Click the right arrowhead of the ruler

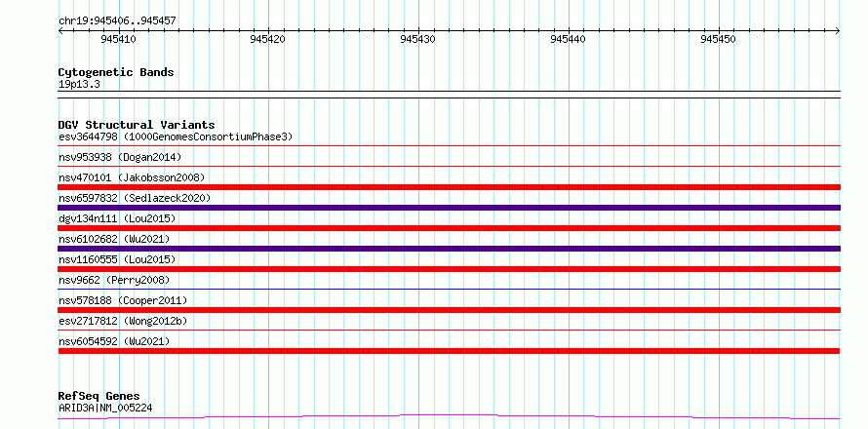click(x=838, y=31)
